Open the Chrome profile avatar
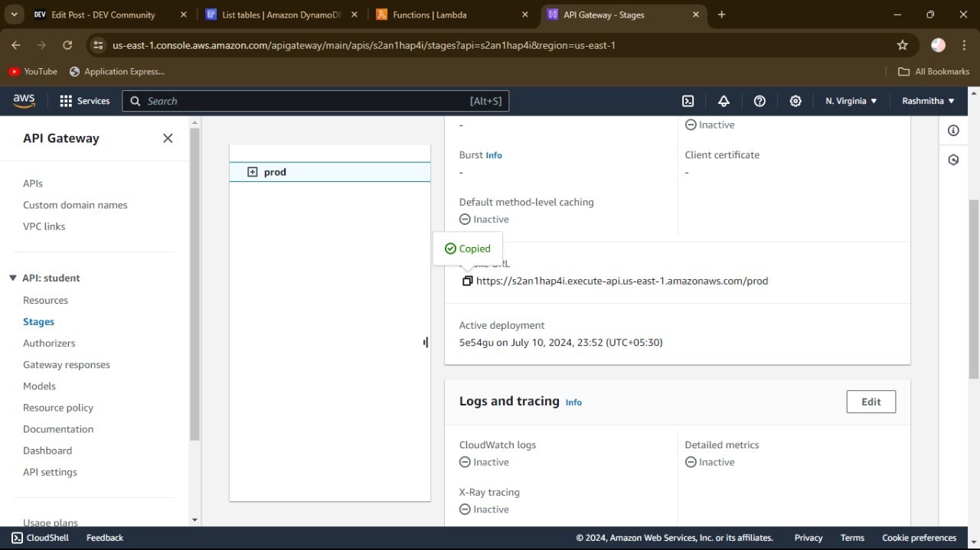This screenshot has height=550, width=980. tap(938, 45)
